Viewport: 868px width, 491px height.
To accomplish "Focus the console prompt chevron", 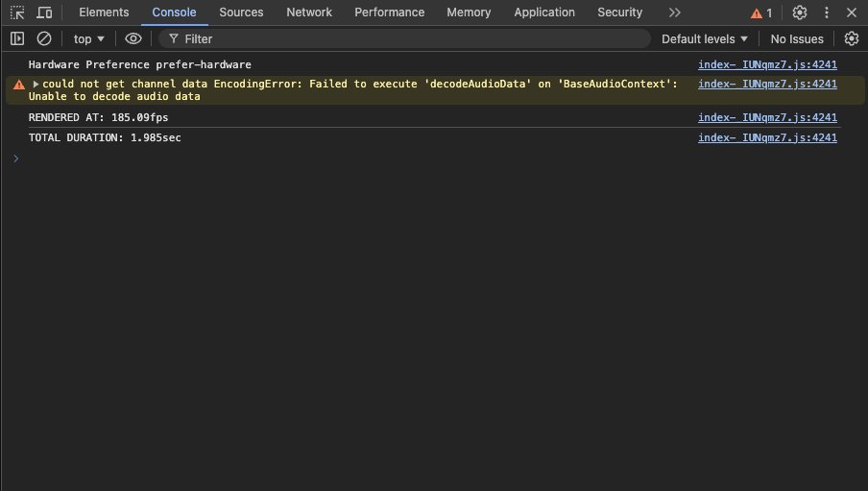I will coord(16,159).
